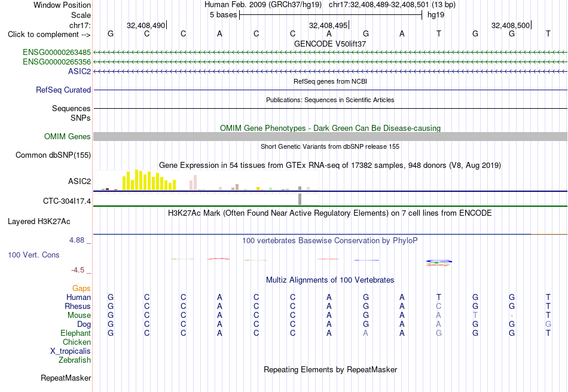Select the Rhesus species row label

click(78, 306)
